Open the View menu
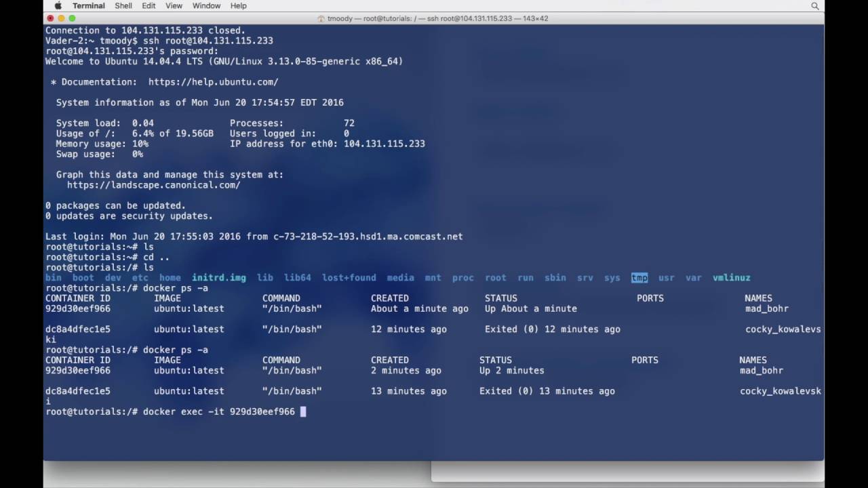The width and height of the screenshot is (868, 488). (x=174, y=5)
